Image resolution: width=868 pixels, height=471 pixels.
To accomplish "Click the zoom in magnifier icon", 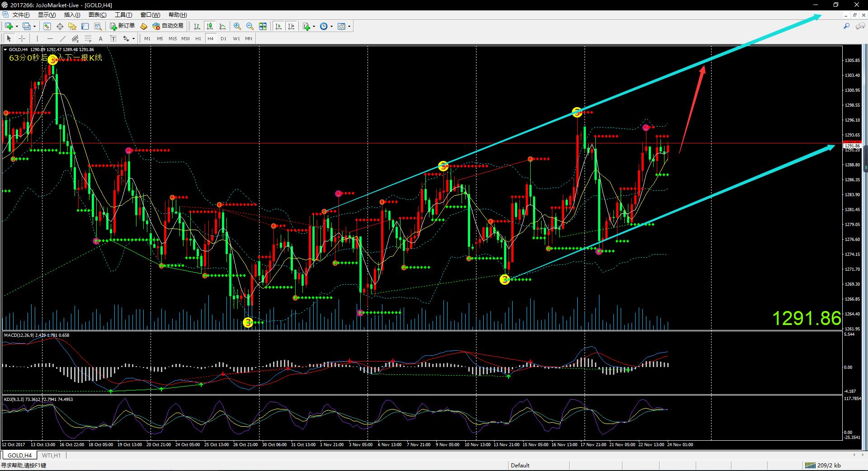I will [x=237, y=26].
